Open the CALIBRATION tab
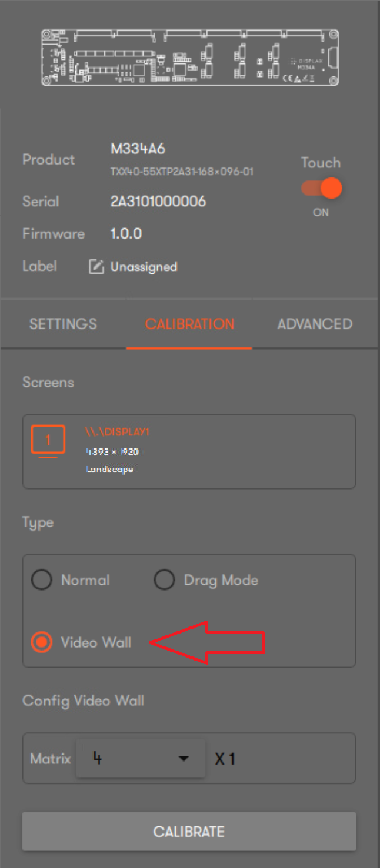 [189, 324]
